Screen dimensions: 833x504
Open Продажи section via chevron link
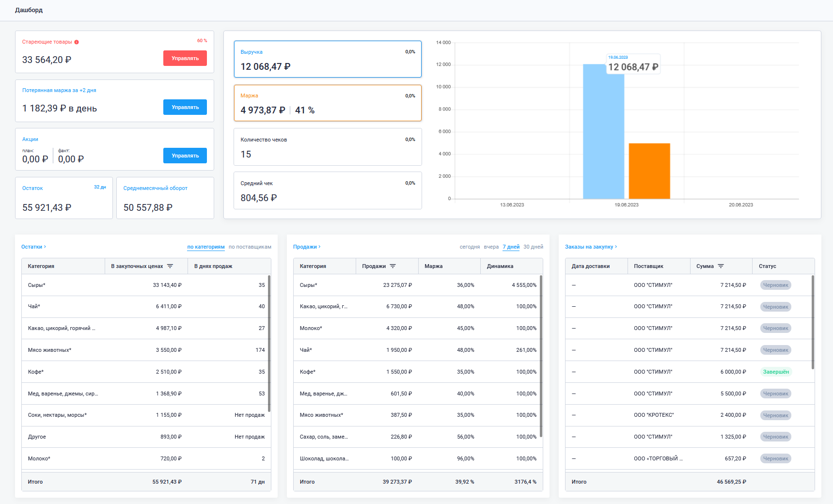(x=307, y=247)
